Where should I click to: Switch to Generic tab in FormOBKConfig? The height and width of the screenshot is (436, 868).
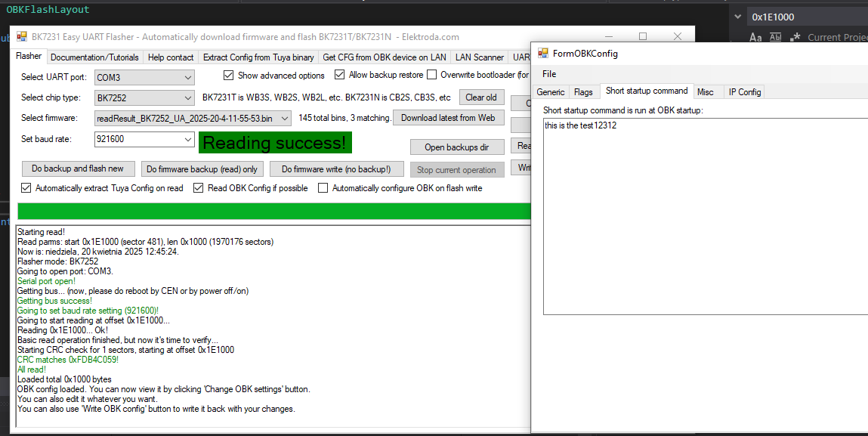pos(550,92)
